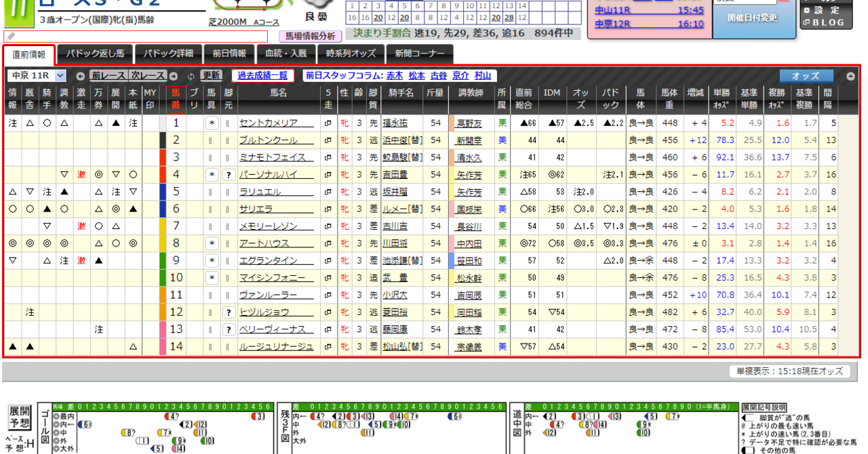Go back a race using the left arrow icon

point(79,77)
